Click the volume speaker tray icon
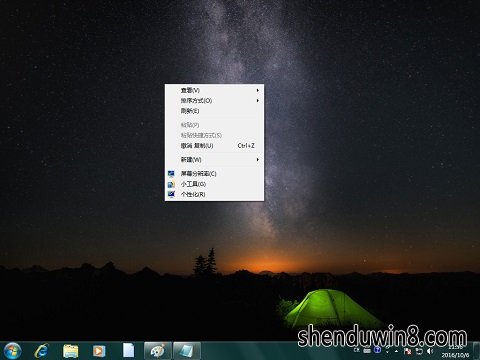Viewport: 480px width, 360px height. point(430,351)
